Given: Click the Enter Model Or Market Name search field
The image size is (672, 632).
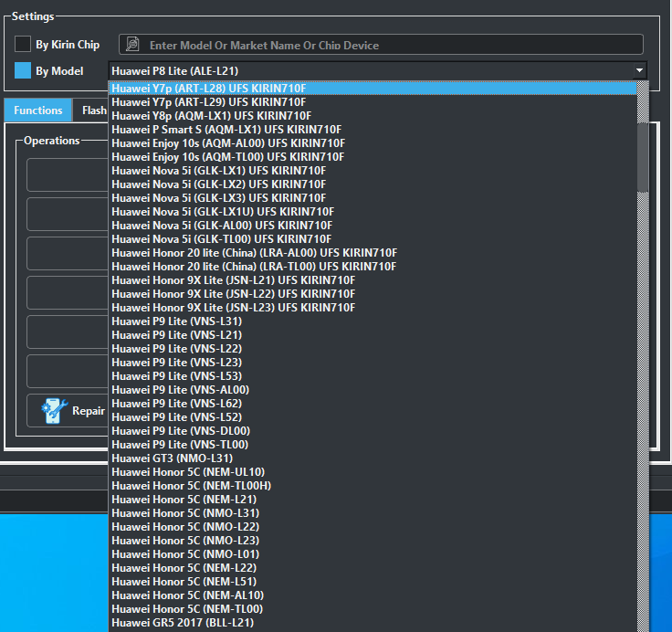Looking at the screenshot, I should [381, 45].
